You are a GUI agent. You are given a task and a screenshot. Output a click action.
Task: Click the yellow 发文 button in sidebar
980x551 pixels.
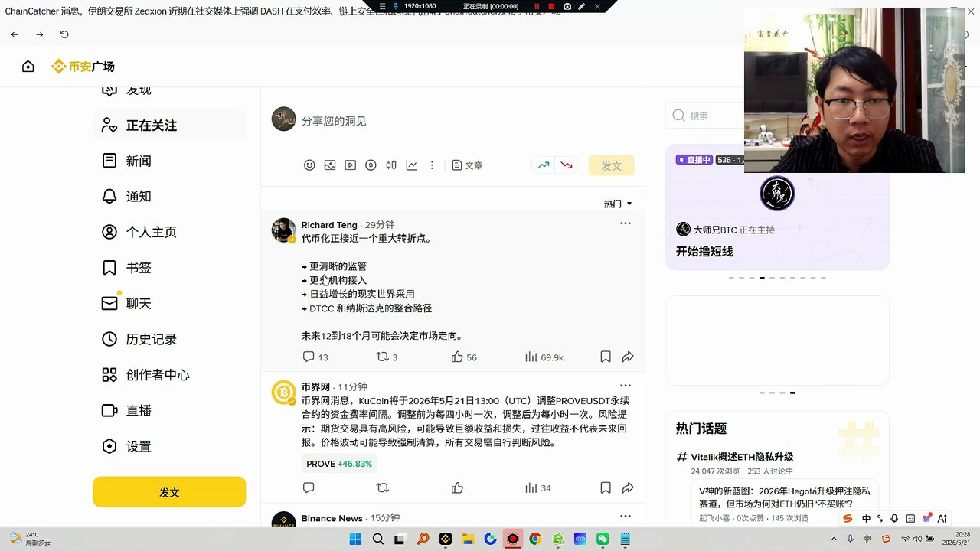169,492
